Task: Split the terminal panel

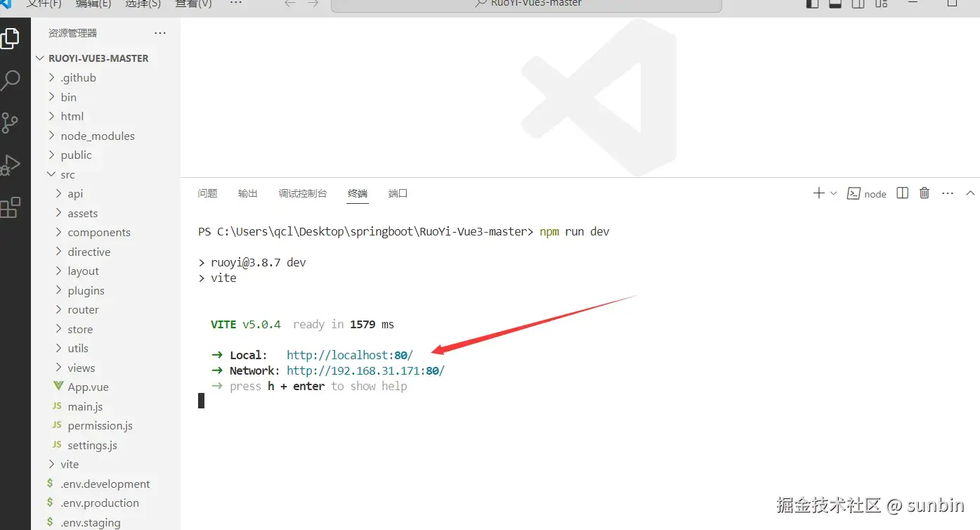Action: [903, 193]
